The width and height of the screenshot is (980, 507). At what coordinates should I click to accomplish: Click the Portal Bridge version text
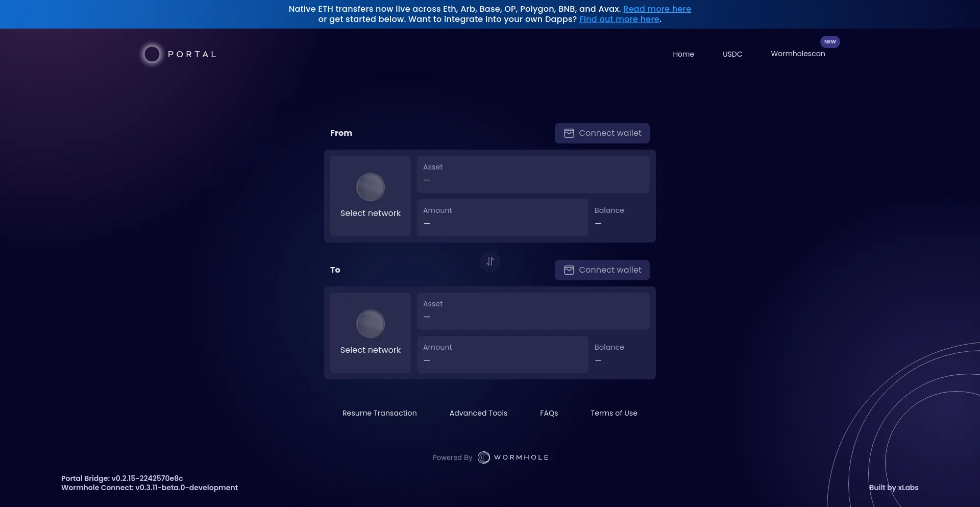coord(122,478)
